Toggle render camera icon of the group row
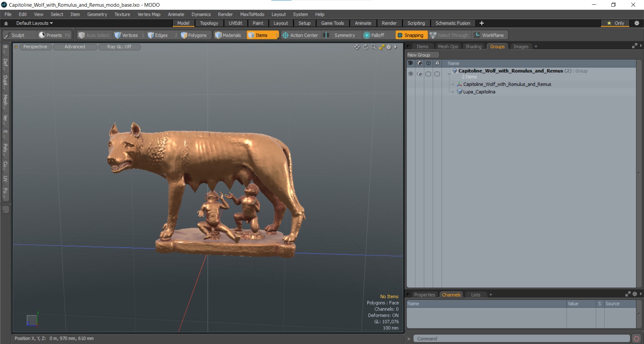Viewport: 644px width, 344px height. click(420, 74)
